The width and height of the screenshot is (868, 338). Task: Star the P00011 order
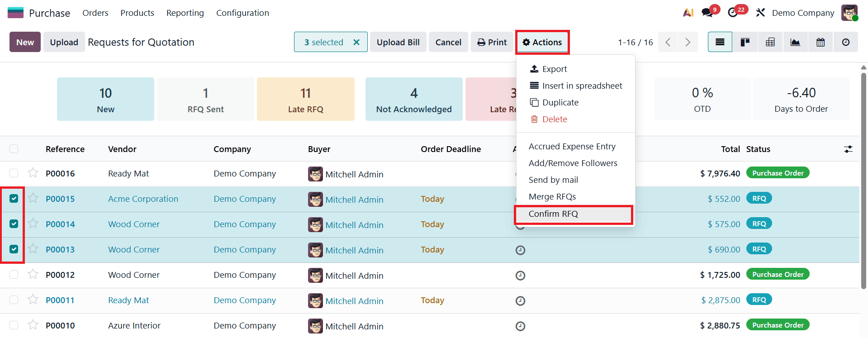(x=33, y=300)
